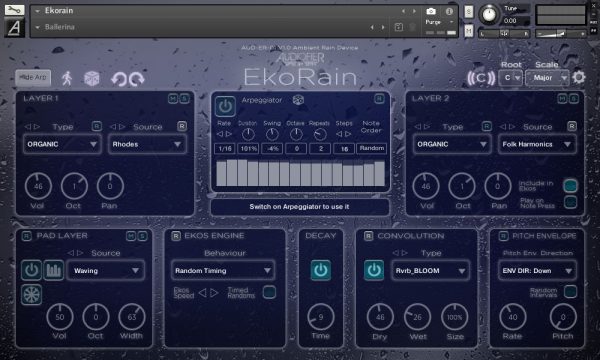Click the Hide Arp button

point(33,78)
